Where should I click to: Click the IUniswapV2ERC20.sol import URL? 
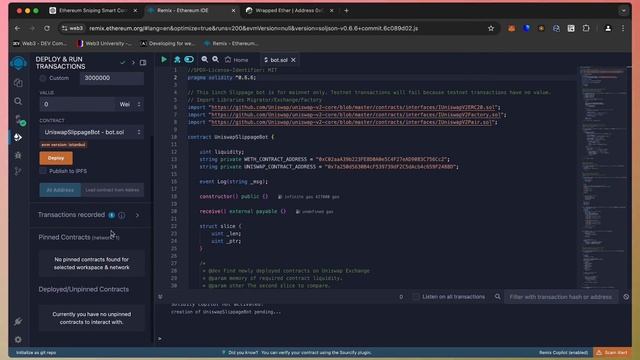coord(353,107)
